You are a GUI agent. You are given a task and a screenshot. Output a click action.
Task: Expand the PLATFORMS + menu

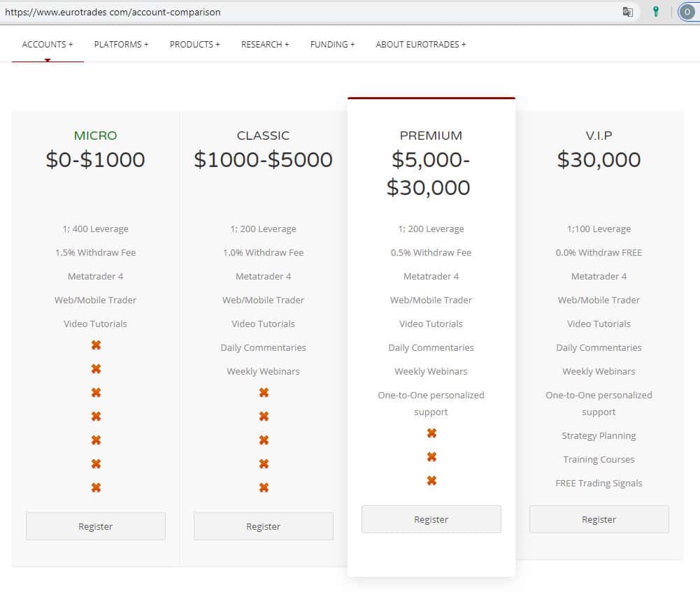[121, 44]
